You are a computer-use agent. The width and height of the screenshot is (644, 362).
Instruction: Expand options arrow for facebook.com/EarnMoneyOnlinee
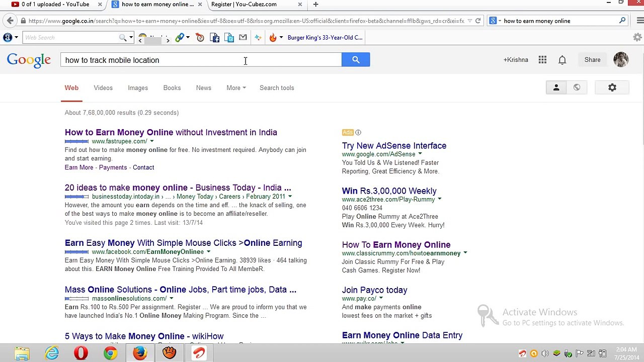click(x=208, y=252)
